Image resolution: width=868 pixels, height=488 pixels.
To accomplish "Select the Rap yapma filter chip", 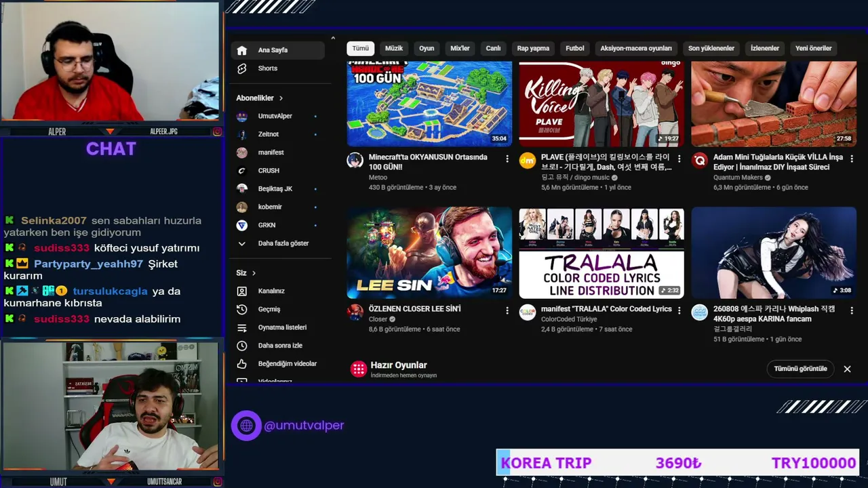I will point(533,49).
